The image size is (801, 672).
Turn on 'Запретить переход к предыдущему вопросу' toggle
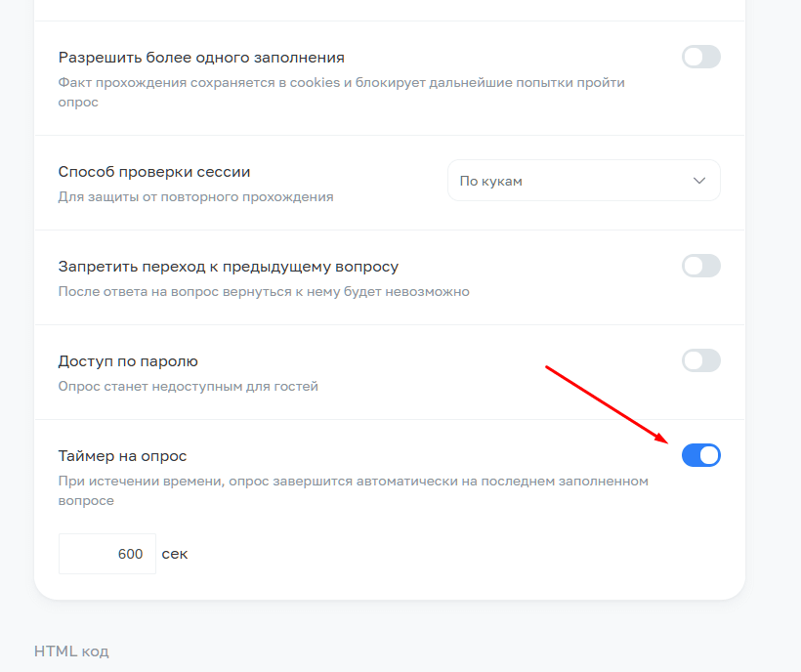(x=701, y=266)
